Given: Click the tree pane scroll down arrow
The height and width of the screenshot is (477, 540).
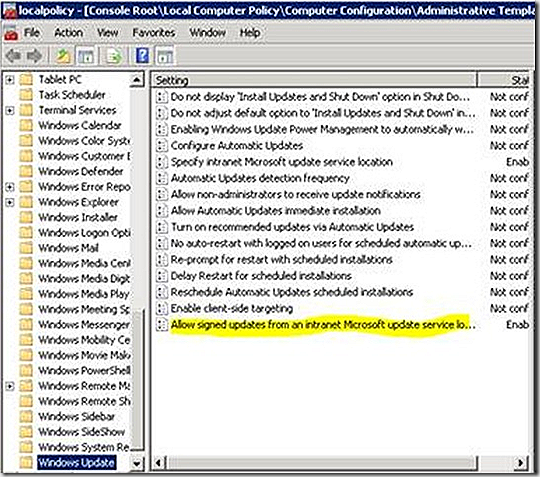Looking at the screenshot, I should [x=137, y=464].
